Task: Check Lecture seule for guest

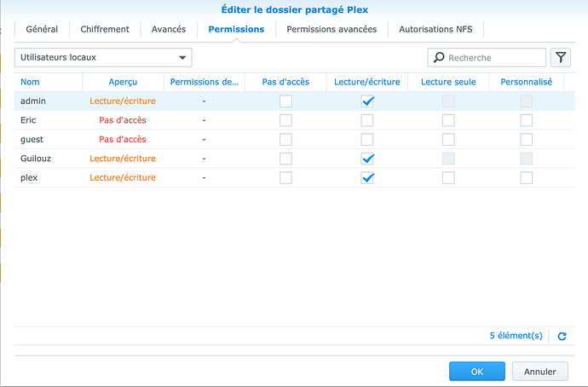Action: point(448,139)
